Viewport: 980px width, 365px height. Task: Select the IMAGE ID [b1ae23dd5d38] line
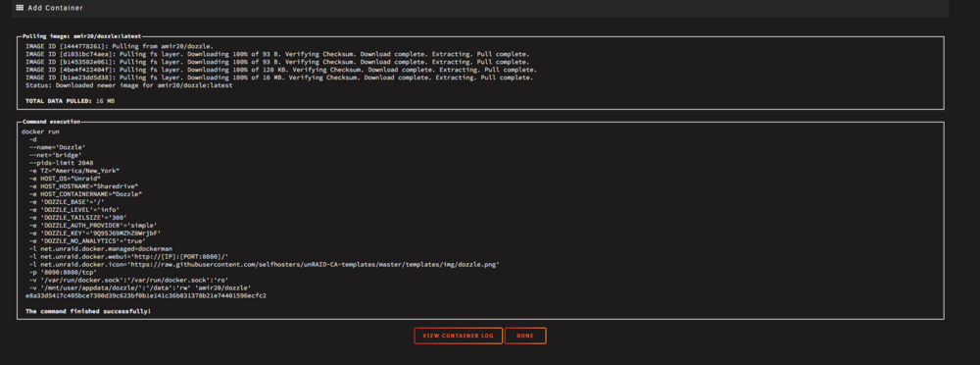coord(278,78)
